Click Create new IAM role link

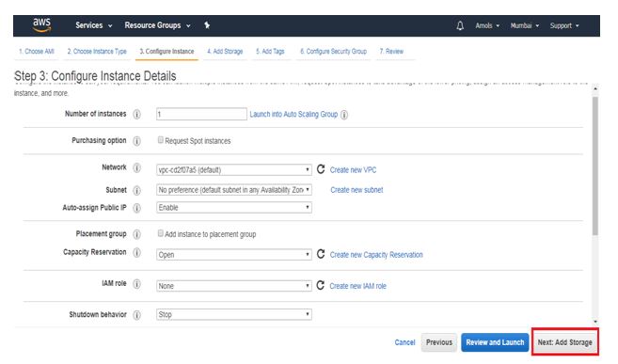coord(357,286)
